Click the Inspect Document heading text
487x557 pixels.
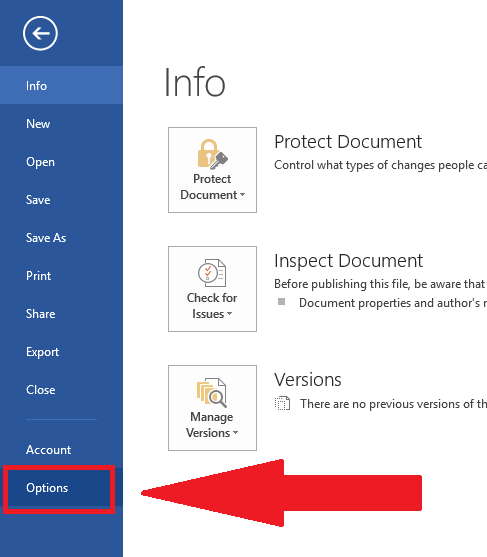tap(348, 261)
